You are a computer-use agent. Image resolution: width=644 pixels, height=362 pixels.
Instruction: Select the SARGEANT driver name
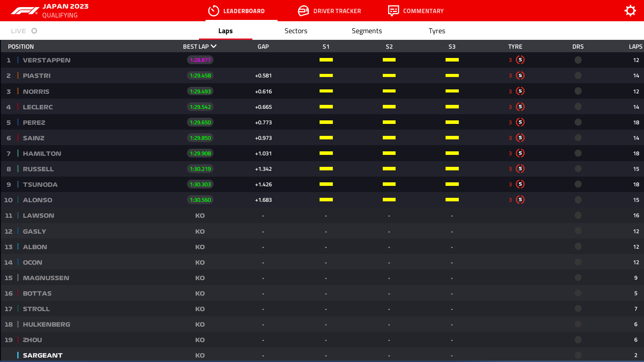pyautogui.click(x=42, y=355)
